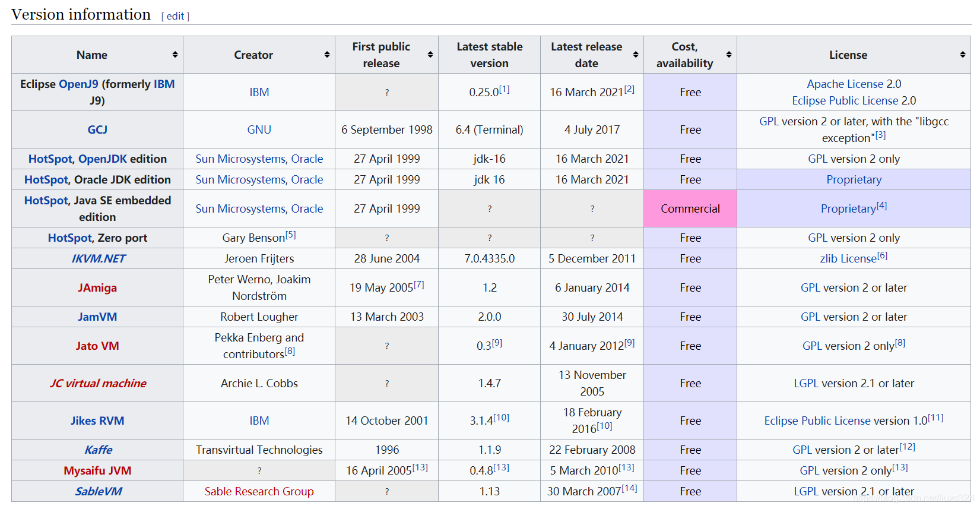Open citation [2] after 16 March 2021

(629, 89)
